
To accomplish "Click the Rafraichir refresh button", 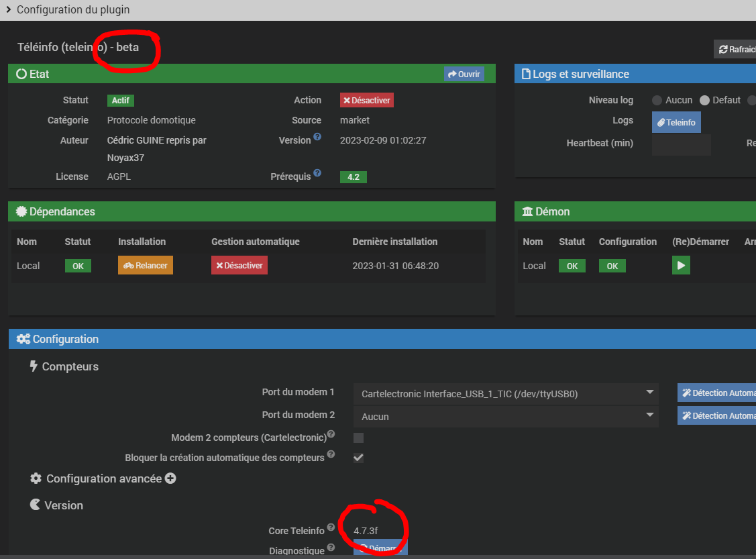I will [x=735, y=49].
